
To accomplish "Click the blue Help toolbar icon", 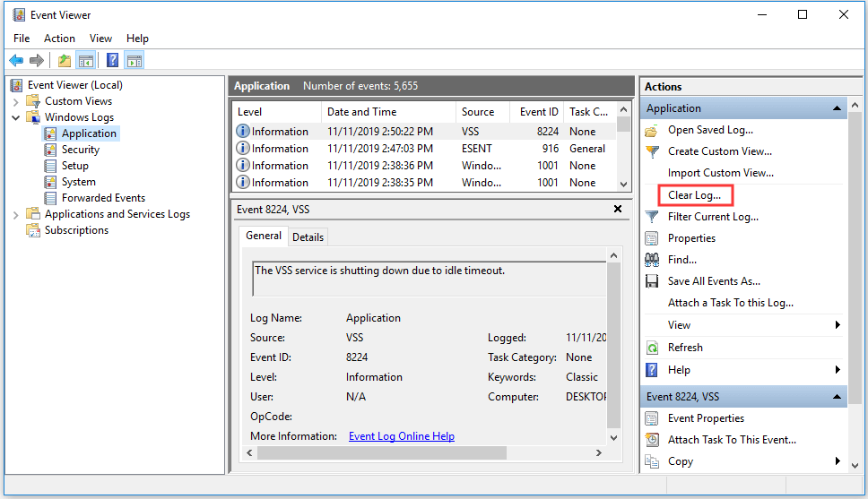I will [112, 61].
